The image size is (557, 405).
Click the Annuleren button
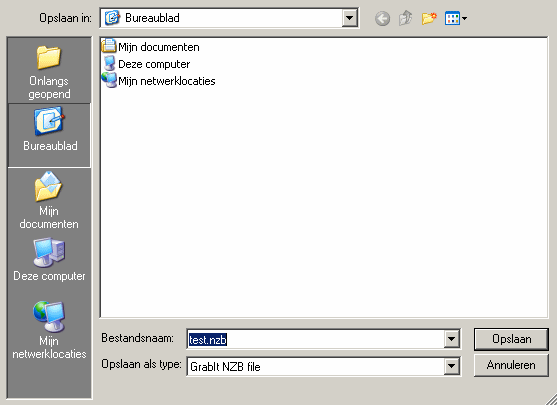pos(511,365)
